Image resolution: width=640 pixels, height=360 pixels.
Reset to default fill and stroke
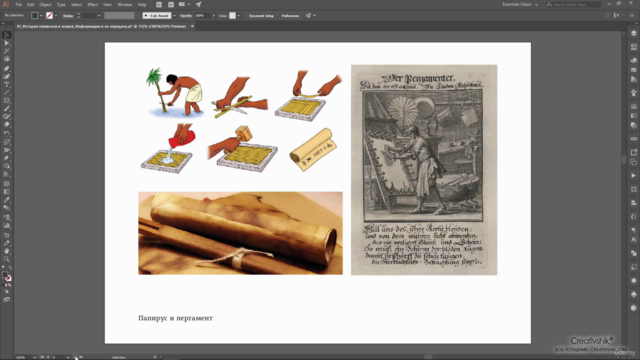tap(3, 268)
